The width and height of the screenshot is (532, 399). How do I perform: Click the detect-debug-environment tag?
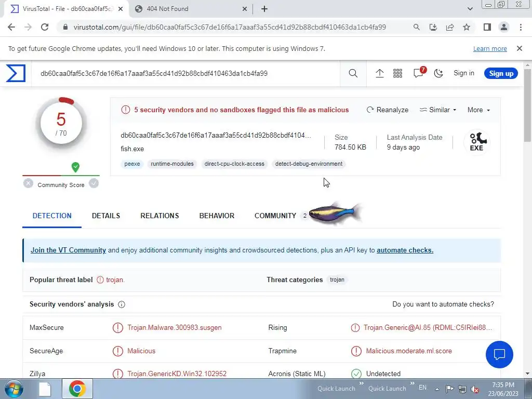pos(309,164)
